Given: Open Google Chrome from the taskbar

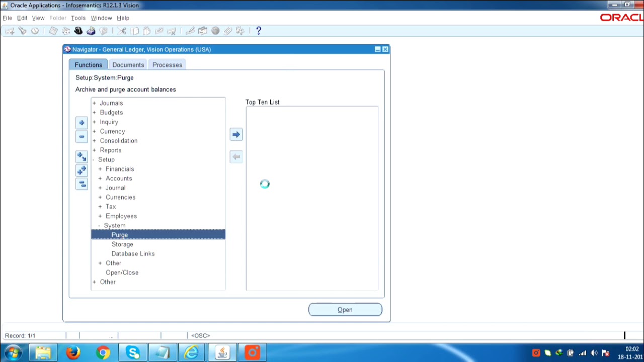Looking at the screenshot, I should pyautogui.click(x=103, y=352).
